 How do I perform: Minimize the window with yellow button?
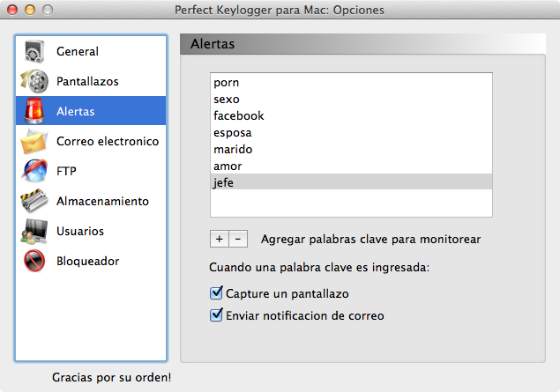tap(30, 10)
